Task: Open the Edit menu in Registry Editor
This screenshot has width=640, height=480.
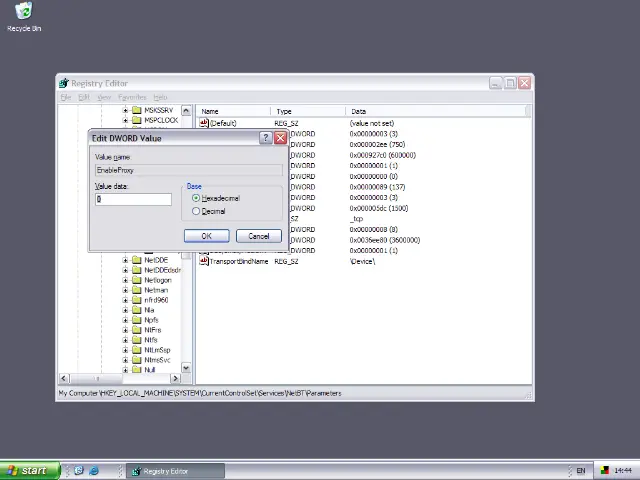Action: [x=84, y=97]
